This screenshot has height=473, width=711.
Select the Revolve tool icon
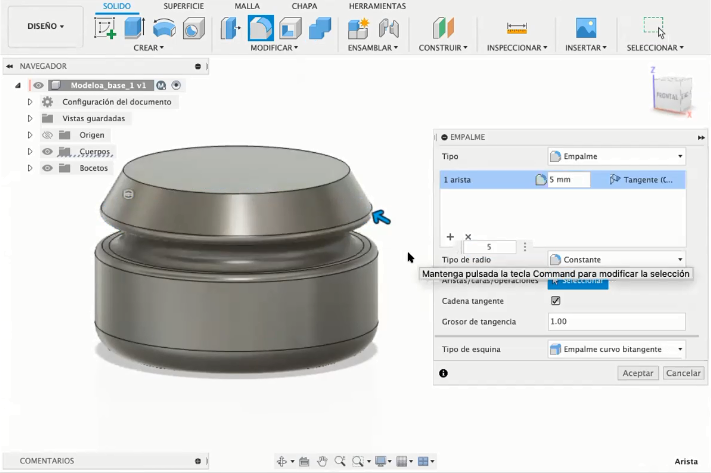click(163, 28)
